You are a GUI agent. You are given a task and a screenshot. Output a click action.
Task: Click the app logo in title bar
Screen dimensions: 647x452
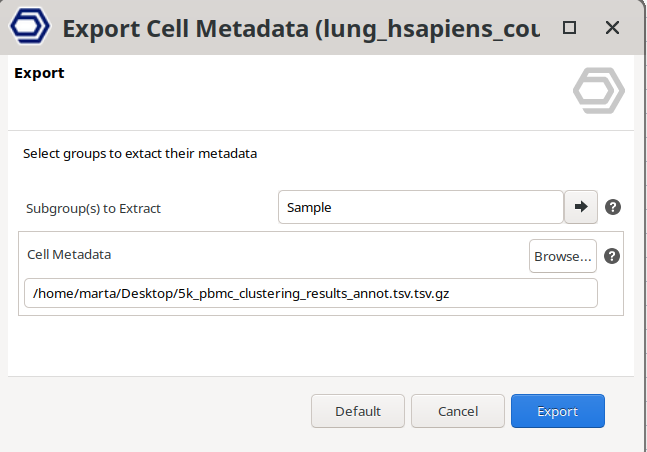(27, 27)
